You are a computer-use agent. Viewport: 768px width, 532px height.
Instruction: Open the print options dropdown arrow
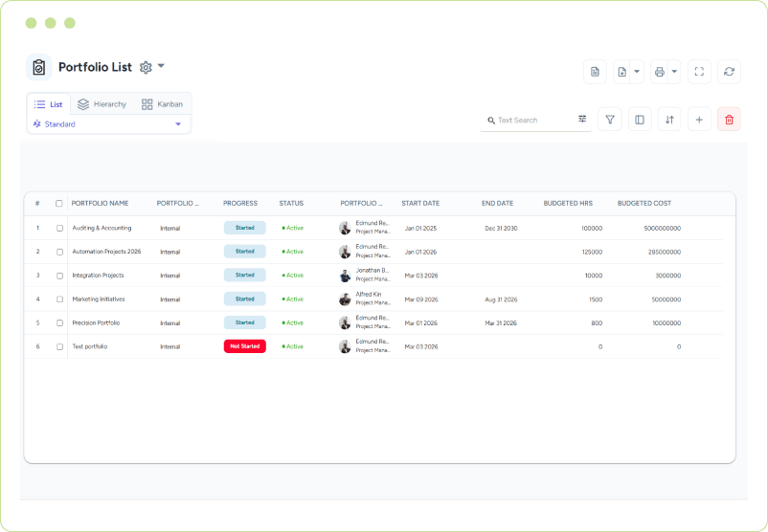coord(674,72)
